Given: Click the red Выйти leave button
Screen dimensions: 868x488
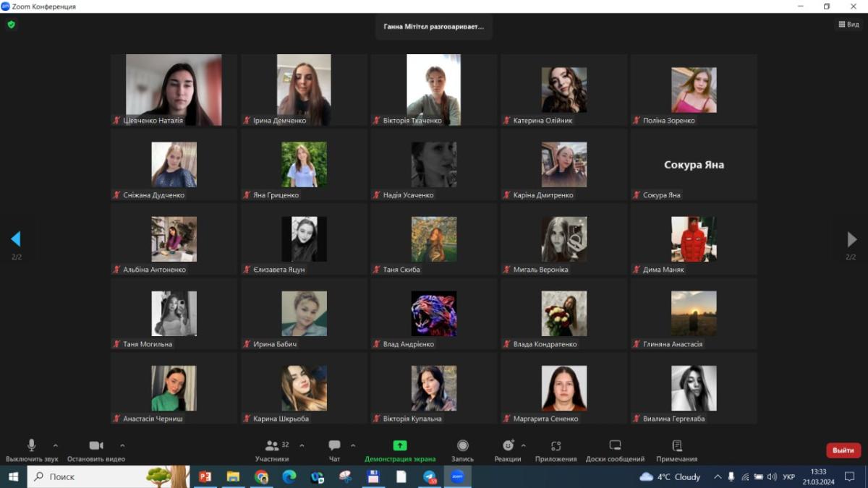Looking at the screenshot, I should tap(843, 450).
